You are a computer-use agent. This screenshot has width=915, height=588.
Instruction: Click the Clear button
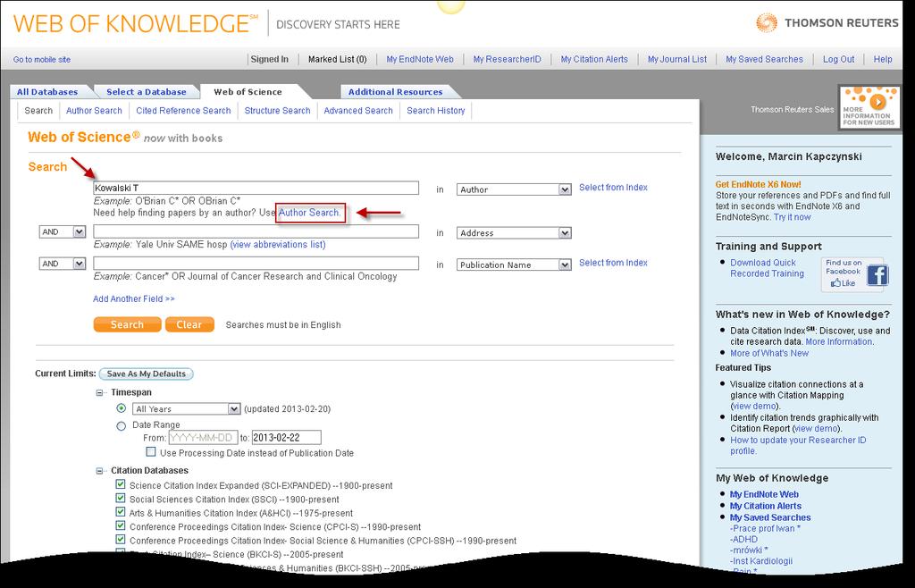tap(189, 325)
